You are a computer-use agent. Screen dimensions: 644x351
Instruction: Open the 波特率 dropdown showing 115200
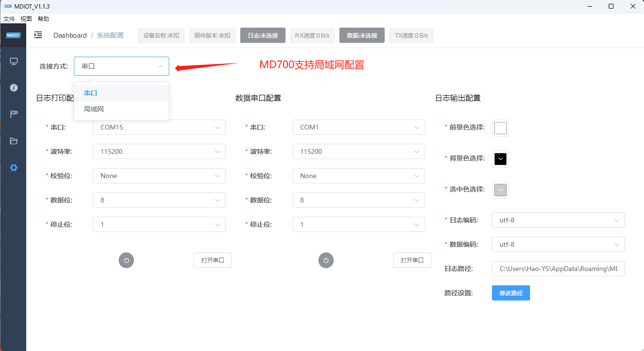[x=159, y=151]
